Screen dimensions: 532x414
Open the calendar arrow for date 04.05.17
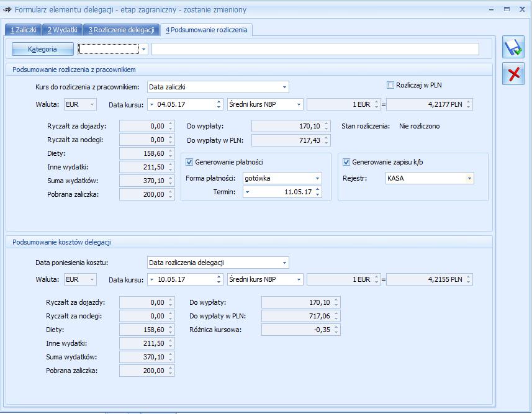point(151,104)
